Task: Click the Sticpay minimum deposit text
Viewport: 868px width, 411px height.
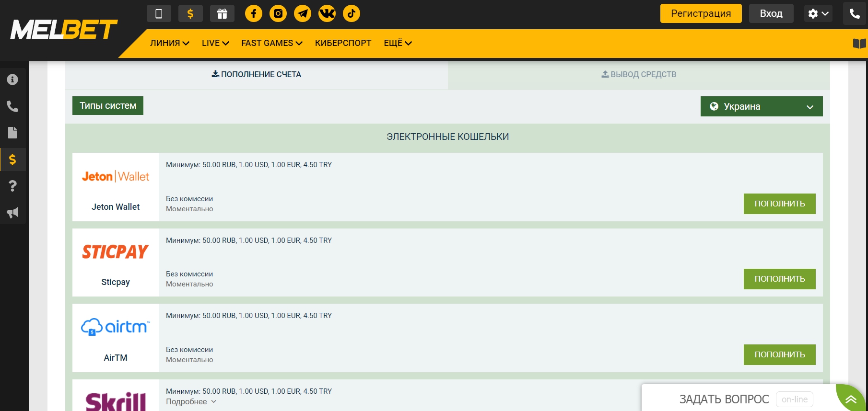Action: pyautogui.click(x=249, y=240)
